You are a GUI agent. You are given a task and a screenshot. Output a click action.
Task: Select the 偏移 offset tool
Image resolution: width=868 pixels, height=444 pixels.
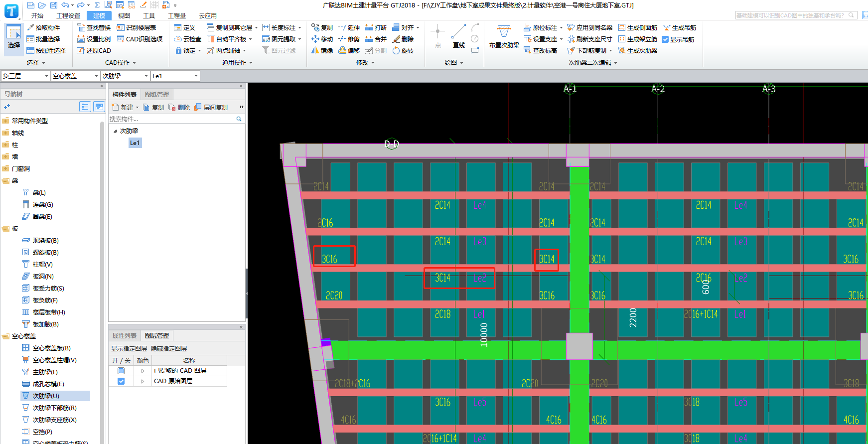pyautogui.click(x=349, y=50)
